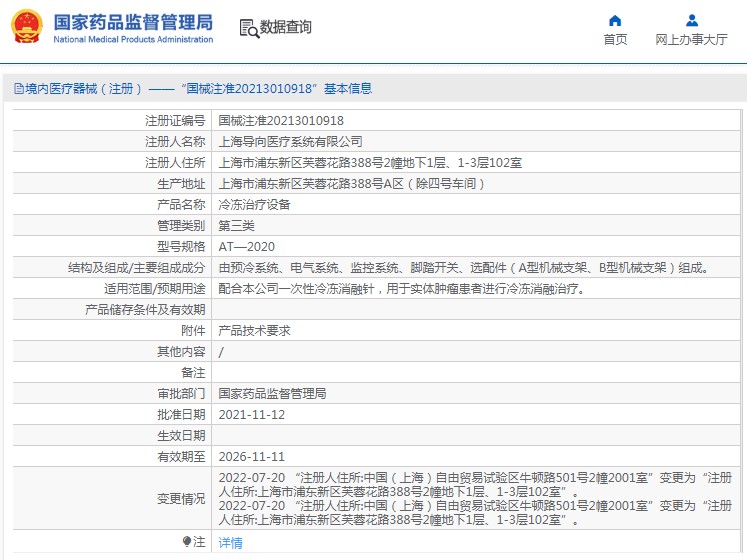Select model spec AT—2020
This screenshot has width=747, height=560.
point(247,246)
